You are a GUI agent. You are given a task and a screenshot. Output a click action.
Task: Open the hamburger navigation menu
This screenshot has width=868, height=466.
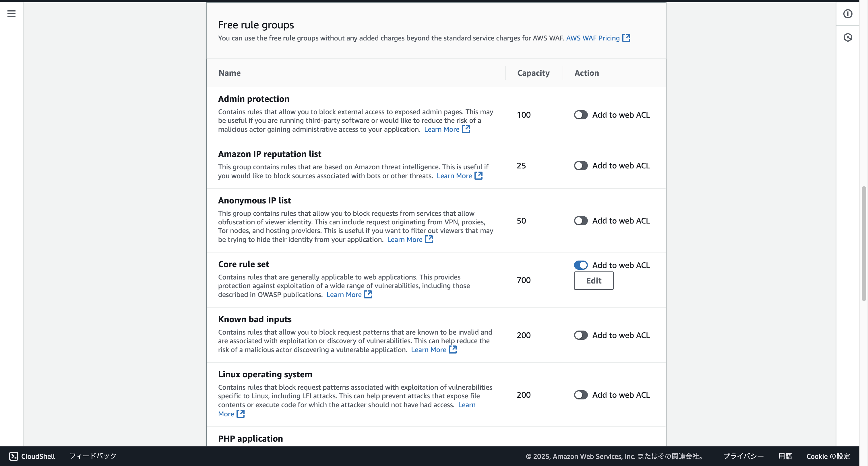click(x=11, y=14)
